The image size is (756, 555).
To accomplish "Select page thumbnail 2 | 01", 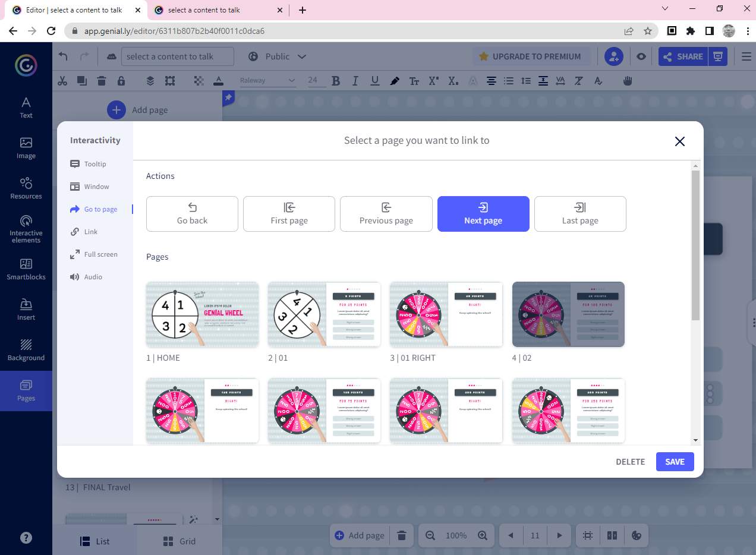I will coord(324,314).
